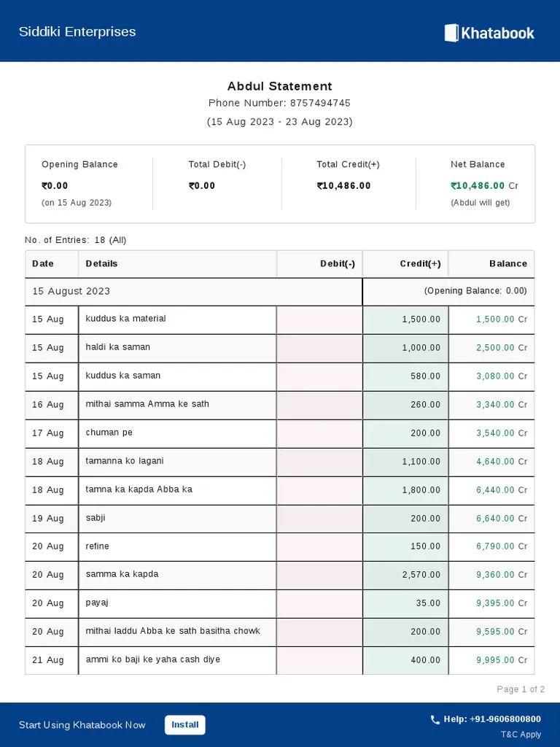The image size is (560, 747).
Task: Click the Khatabook logo book icon
Action: tap(451, 33)
